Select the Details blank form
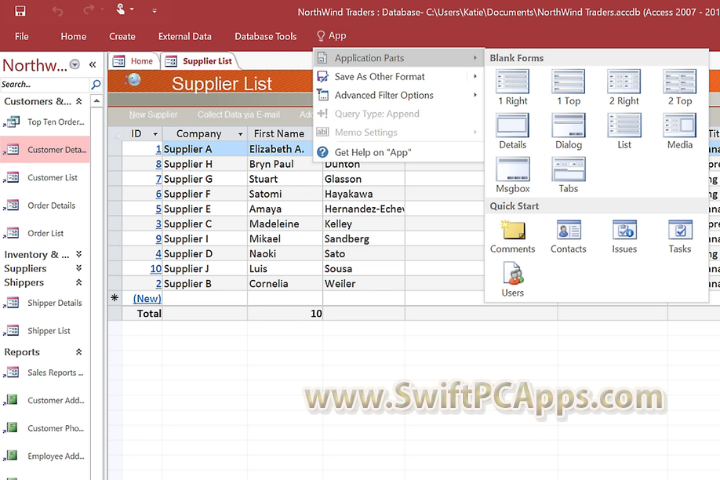The width and height of the screenshot is (720, 480). (x=512, y=132)
